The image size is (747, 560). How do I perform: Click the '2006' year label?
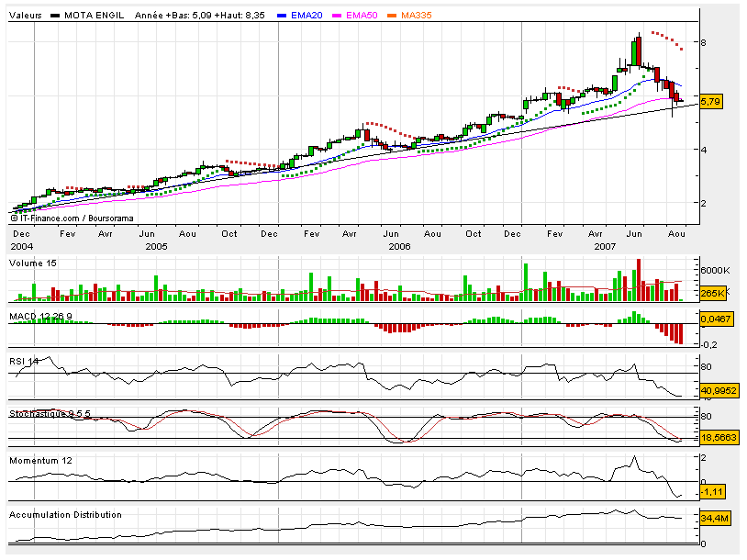point(399,246)
